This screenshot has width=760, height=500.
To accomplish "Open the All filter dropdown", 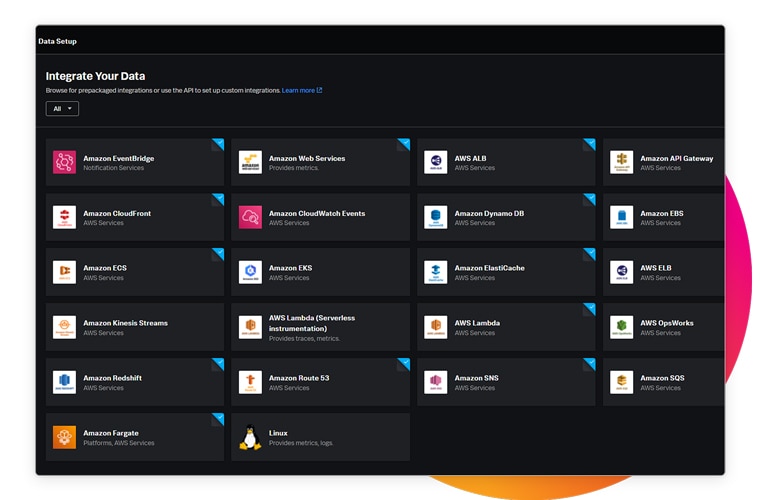I will (x=62, y=109).
